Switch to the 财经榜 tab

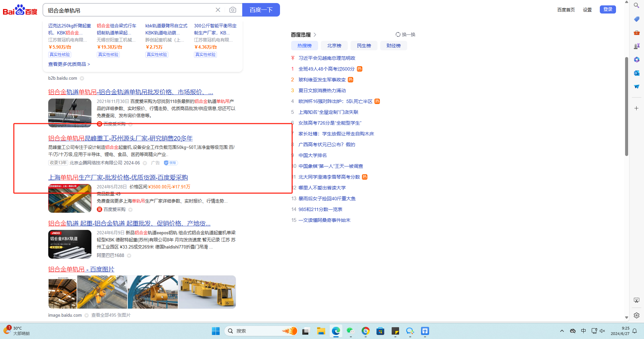(394, 46)
